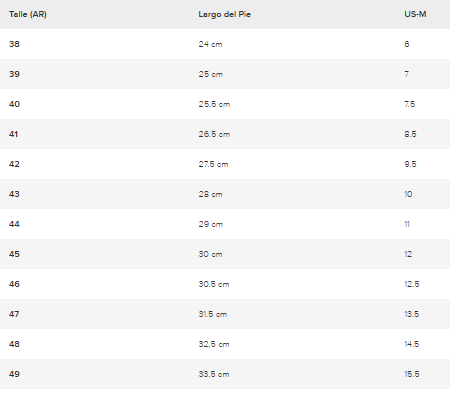Select size 46 in the size chart
The height and width of the screenshot is (393, 450).
14,284
